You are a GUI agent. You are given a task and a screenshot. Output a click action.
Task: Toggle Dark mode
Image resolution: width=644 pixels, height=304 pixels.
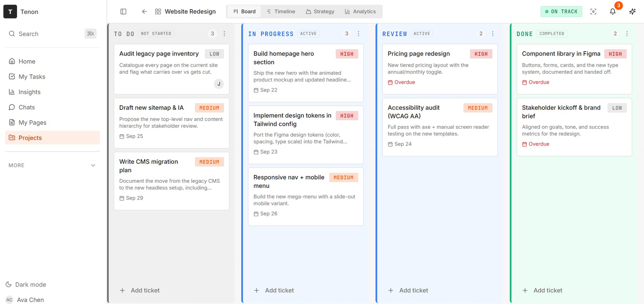point(26,284)
